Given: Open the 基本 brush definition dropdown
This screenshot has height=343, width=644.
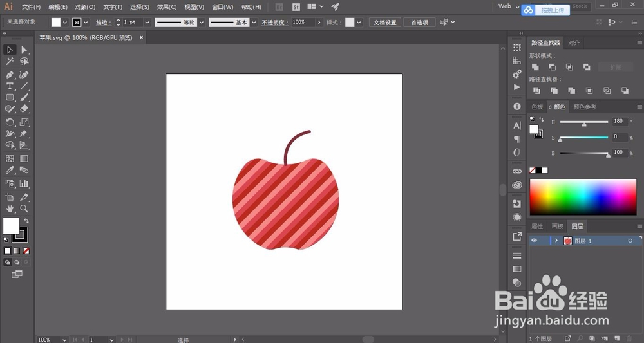Looking at the screenshot, I should click(254, 23).
